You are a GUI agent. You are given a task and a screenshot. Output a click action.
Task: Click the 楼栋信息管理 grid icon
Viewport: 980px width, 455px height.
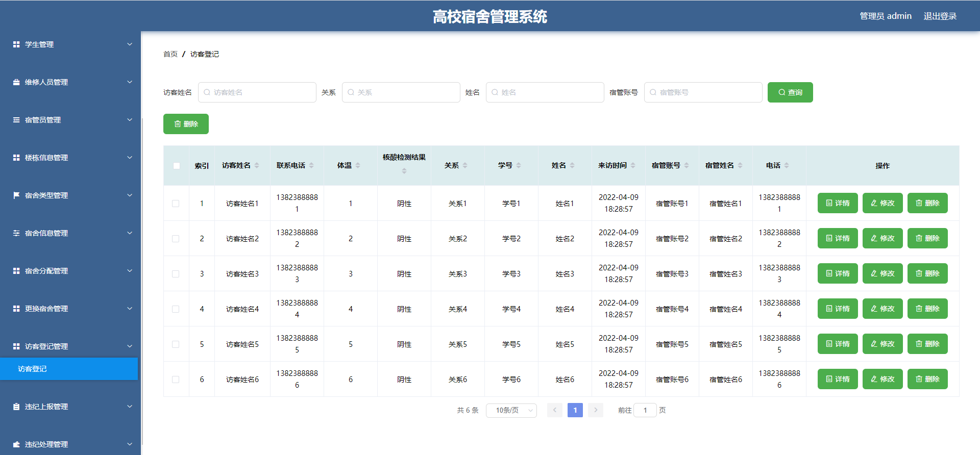16,158
